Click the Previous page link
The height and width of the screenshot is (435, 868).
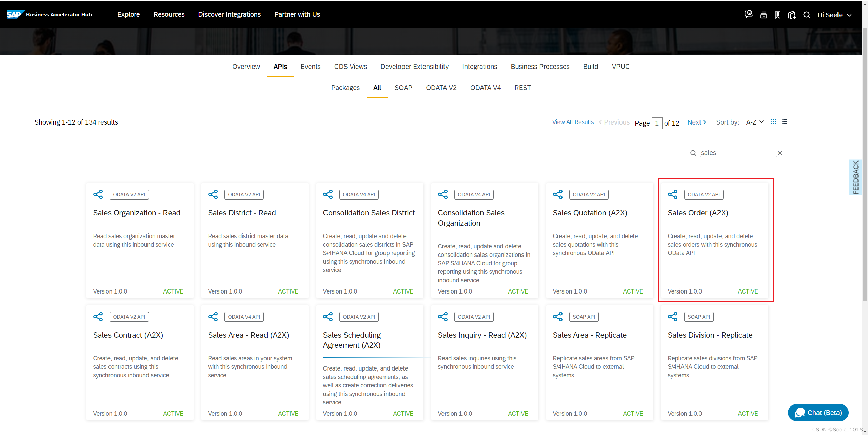tap(614, 122)
